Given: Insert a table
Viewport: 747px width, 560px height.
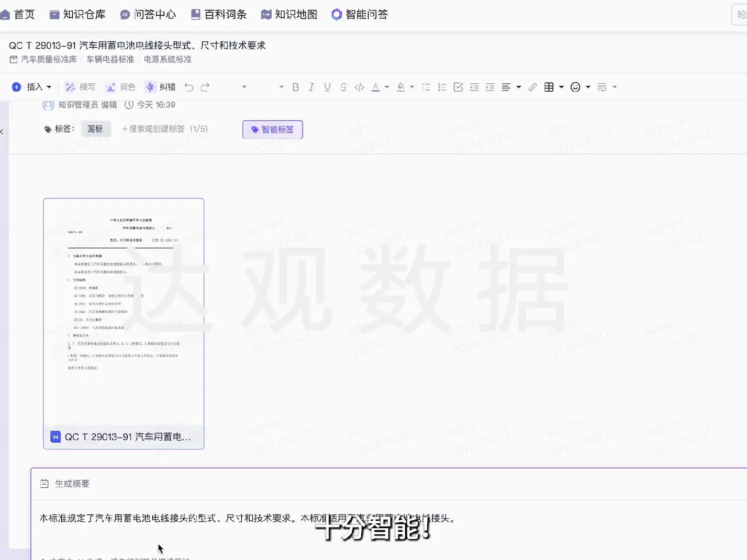Looking at the screenshot, I should coord(550,87).
